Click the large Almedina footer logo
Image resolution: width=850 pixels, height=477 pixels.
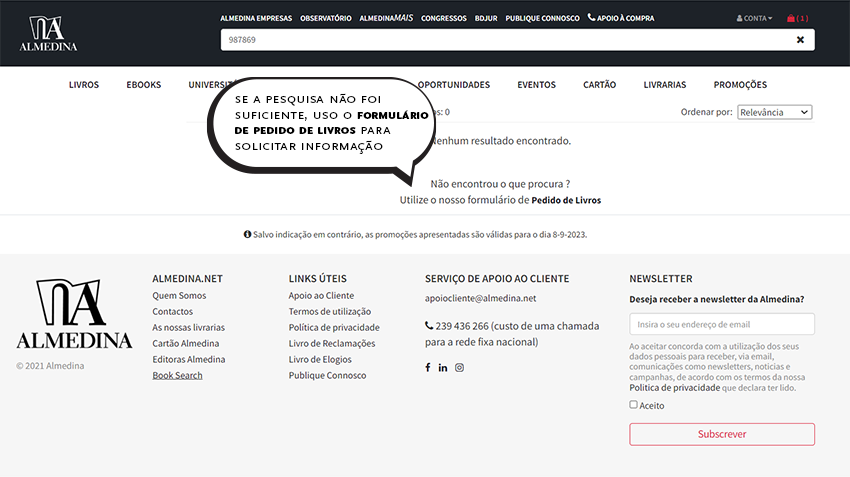[x=74, y=314]
